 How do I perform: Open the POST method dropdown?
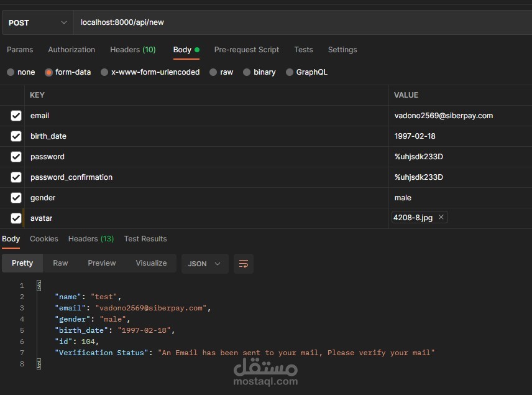pos(37,22)
